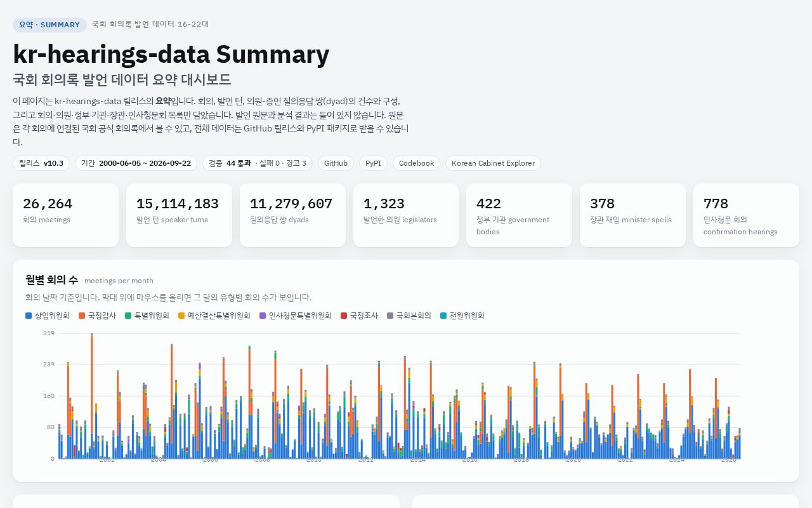
Task: Open the GitHub link pill
Action: [336, 163]
